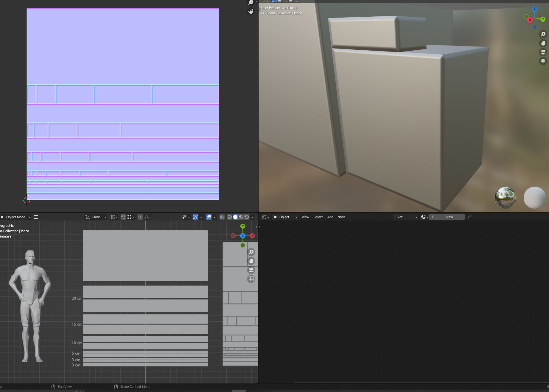Click the green Y axis in perspective gizmo
Viewport: 549px width, 392px height.
pos(543,19)
